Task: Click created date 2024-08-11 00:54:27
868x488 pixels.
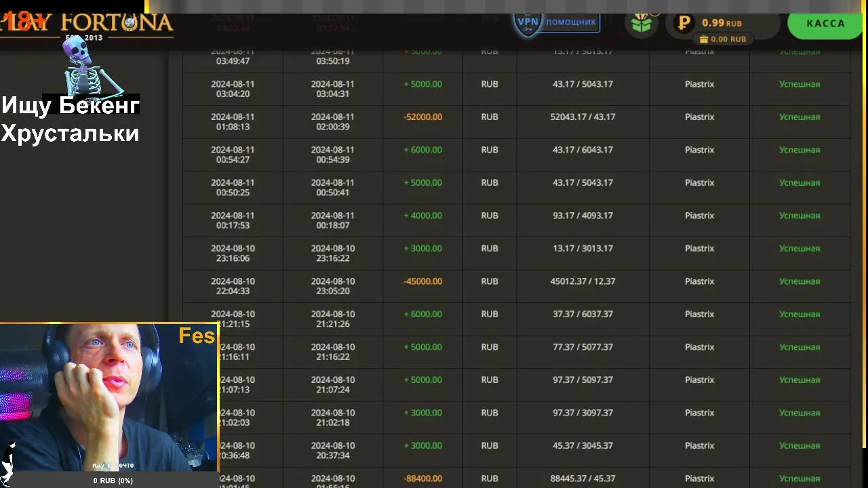Action: [233, 155]
